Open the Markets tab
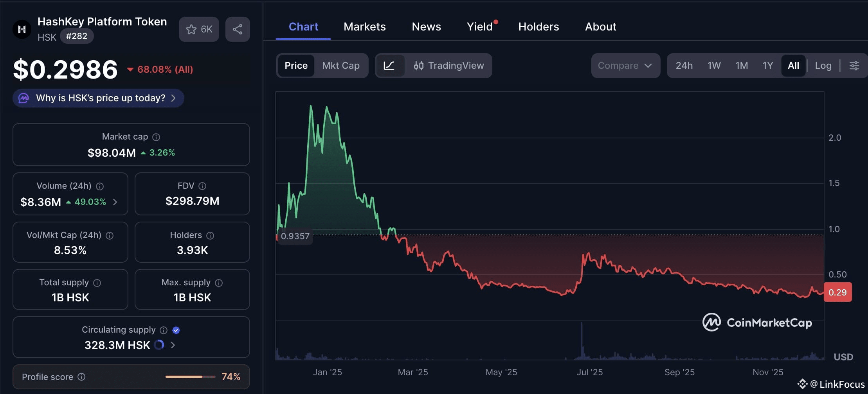This screenshot has width=868, height=394. [365, 27]
